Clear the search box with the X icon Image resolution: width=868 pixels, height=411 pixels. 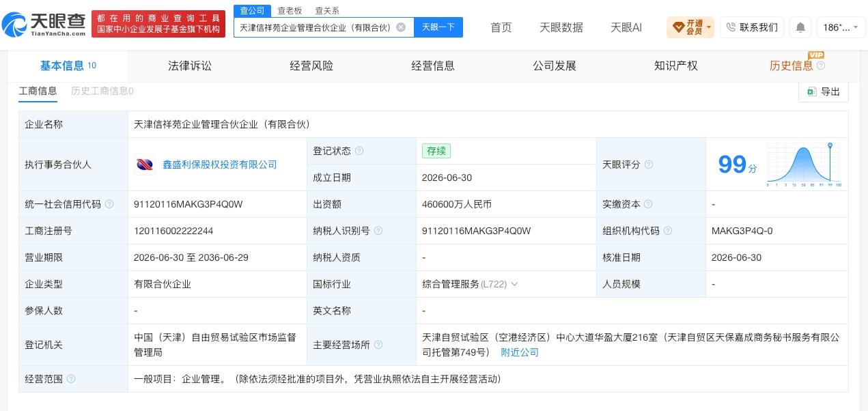pyautogui.click(x=401, y=27)
